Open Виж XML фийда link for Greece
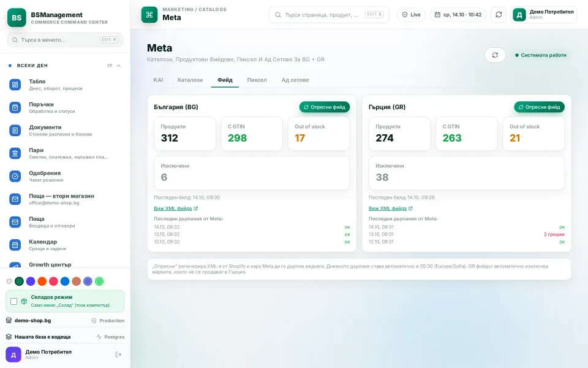Screen dimensions: 588x368 click(391, 209)
